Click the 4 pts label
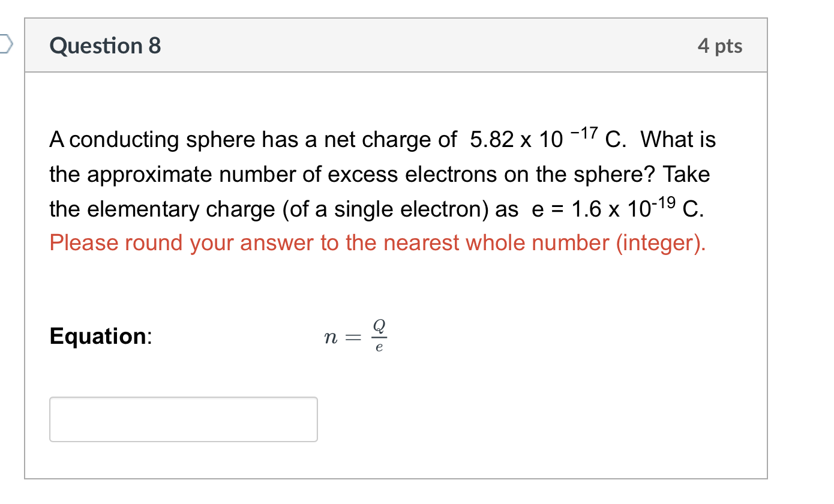834x504 pixels. pos(721,46)
